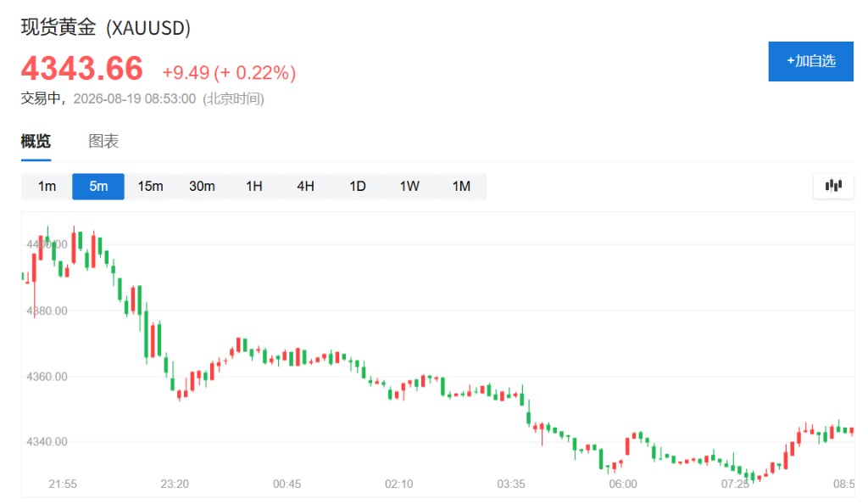Click the +9.49 (+0.22%) change value

point(229,73)
